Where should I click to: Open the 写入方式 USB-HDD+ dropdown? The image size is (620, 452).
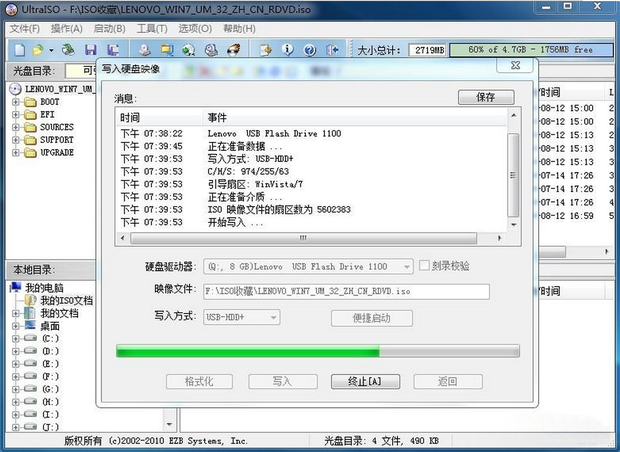pos(273,317)
